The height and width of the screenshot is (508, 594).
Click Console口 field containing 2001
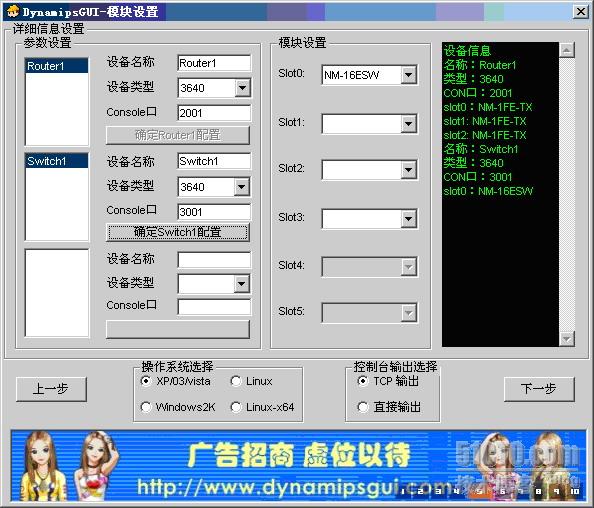click(214, 113)
